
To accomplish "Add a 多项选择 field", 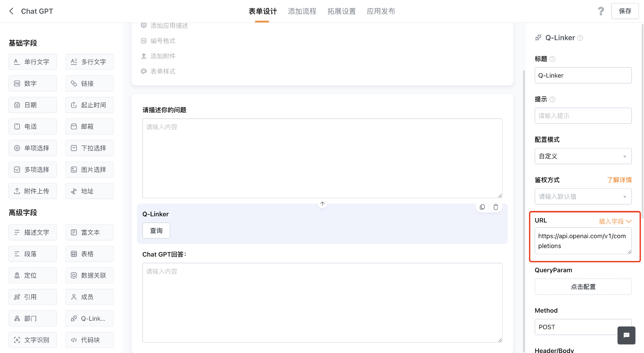I will click(x=33, y=169).
